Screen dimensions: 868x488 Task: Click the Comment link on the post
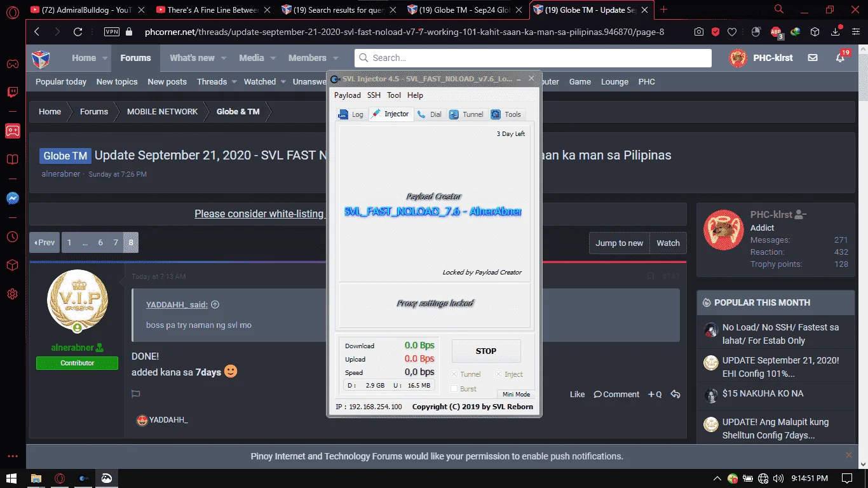point(616,395)
